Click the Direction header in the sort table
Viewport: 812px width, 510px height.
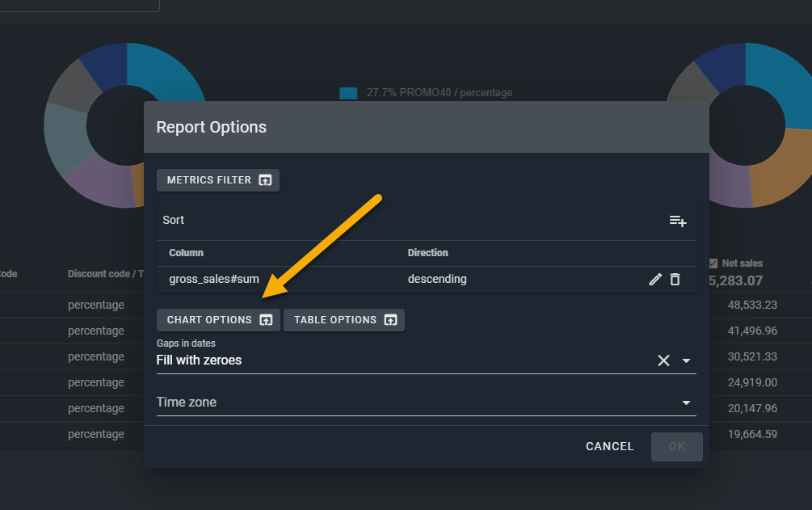click(427, 253)
